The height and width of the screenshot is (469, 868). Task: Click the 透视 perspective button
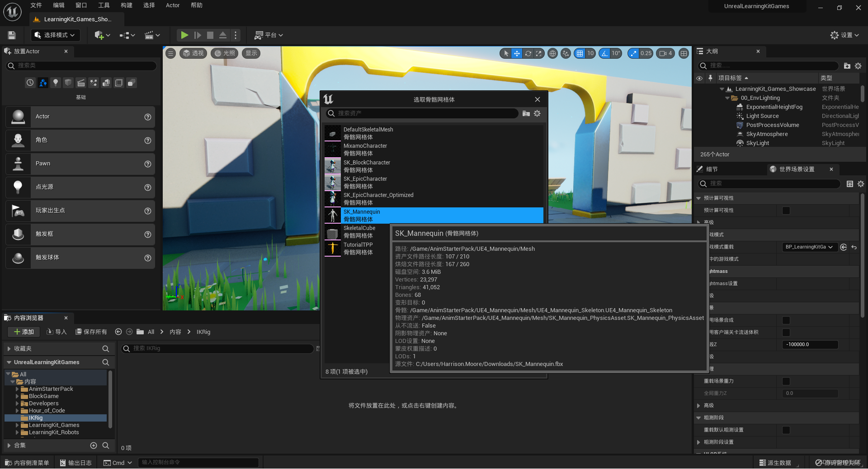pyautogui.click(x=193, y=53)
